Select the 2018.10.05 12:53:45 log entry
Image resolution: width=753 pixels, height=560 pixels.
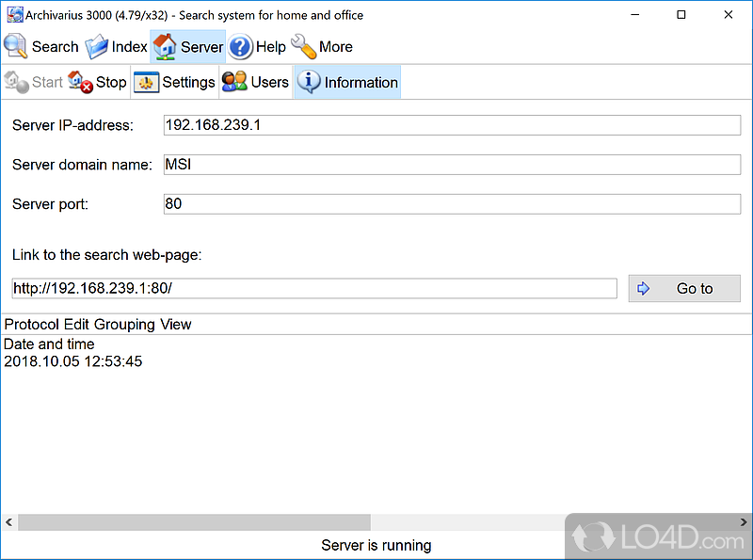click(73, 361)
